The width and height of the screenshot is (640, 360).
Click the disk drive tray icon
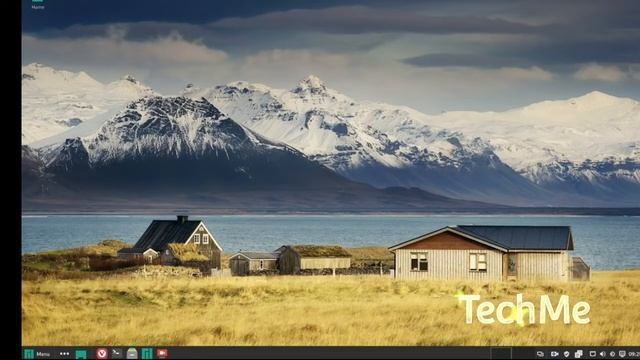pos(540,354)
